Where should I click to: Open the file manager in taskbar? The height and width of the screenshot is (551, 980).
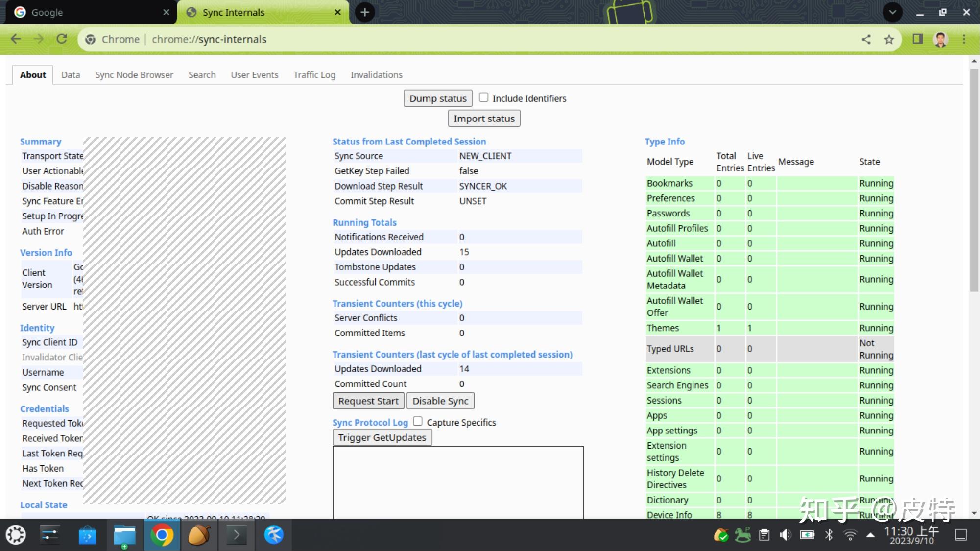click(x=124, y=534)
